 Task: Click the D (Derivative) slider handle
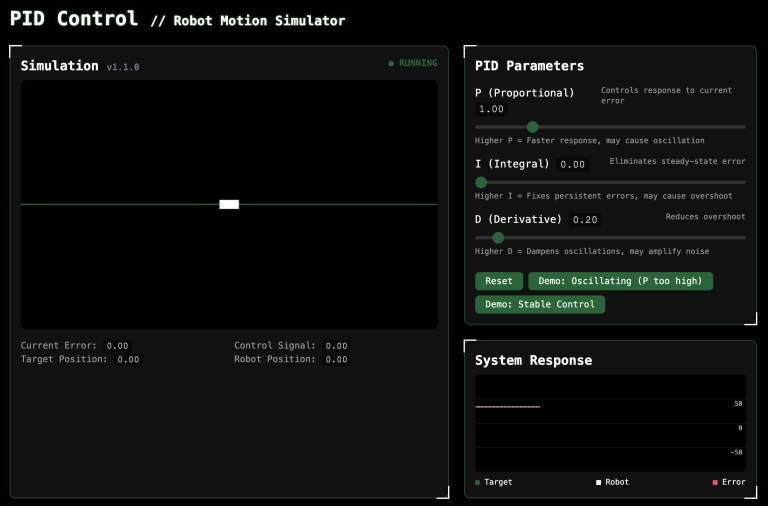click(x=498, y=238)
